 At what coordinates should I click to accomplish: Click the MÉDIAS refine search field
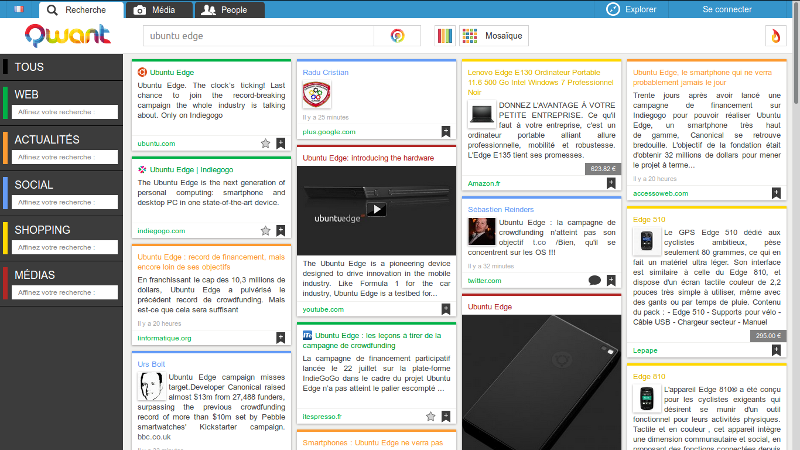65,292
